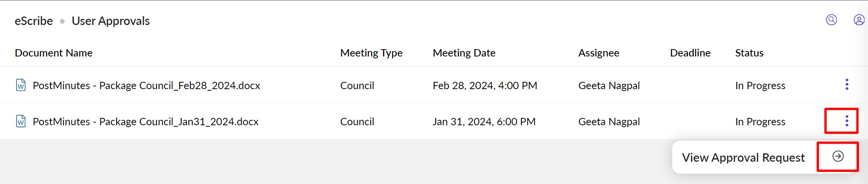
Task: Click the User Approvals breadcrumb
Action: tap(111, 21)
